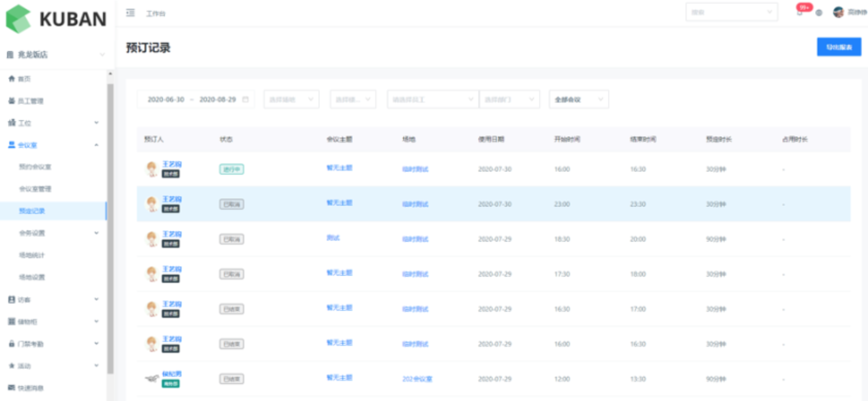
Task: Click the 预定时长 column header
Action: 719,139
